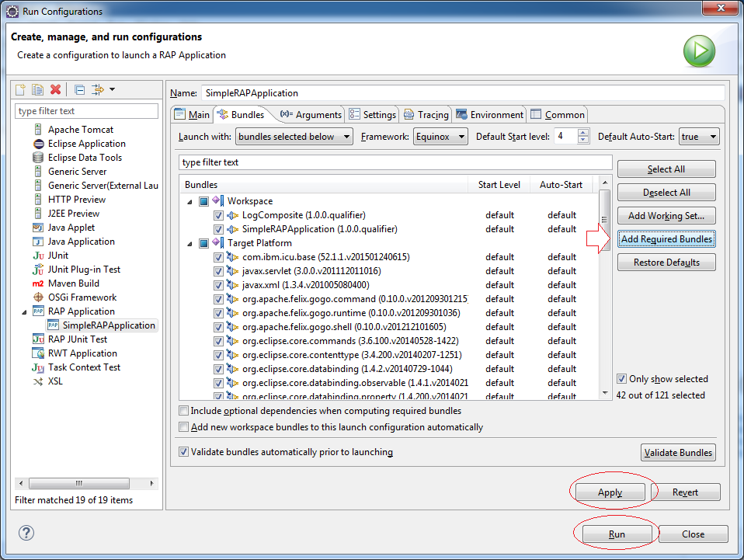Viewport: 744px width, 560px height.
Task: Switch to the Arguments tab
Action: point(311,114)
